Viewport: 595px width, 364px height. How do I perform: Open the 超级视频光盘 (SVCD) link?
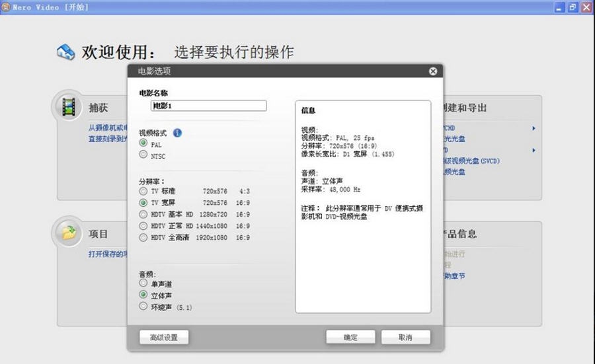(473, 161)
